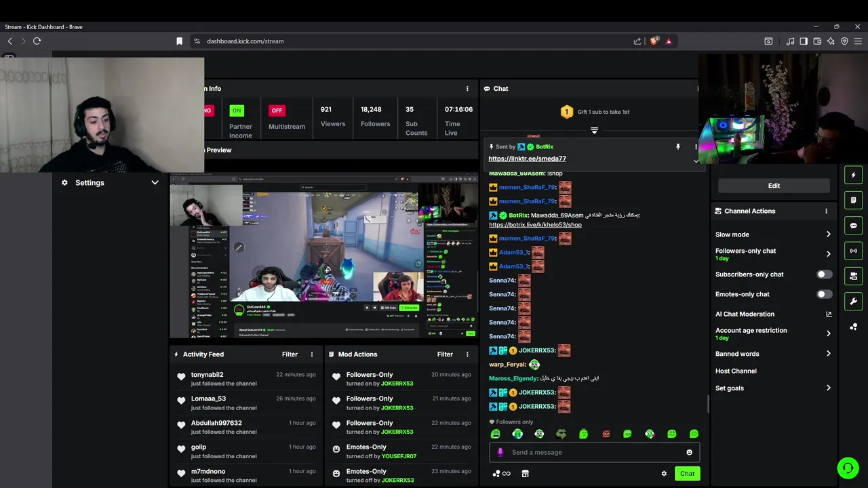Click the Edit button

point(774,186)
